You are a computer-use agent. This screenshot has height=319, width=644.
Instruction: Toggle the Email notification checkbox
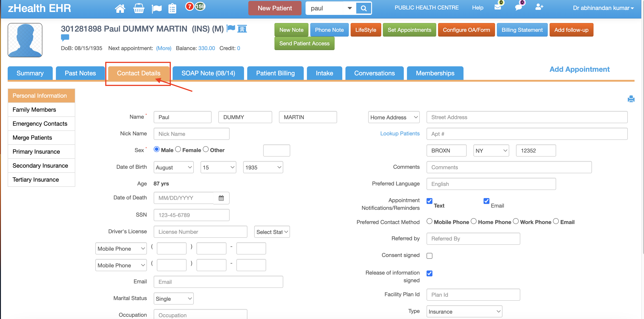point(486,201)
